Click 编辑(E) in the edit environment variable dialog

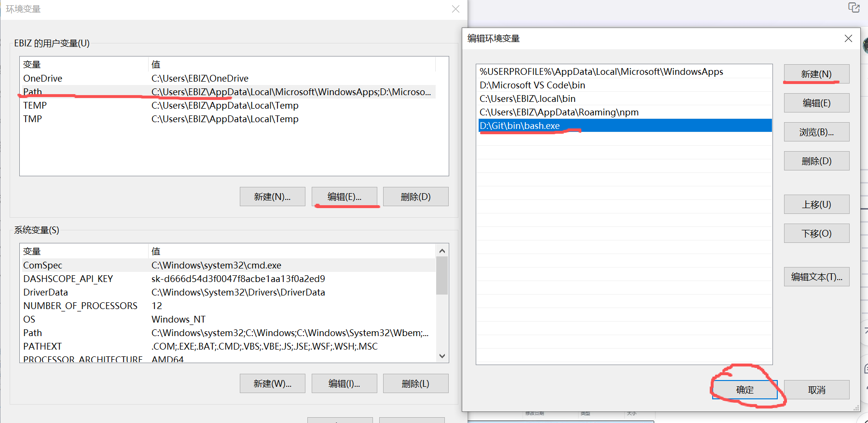click(816, 103)
